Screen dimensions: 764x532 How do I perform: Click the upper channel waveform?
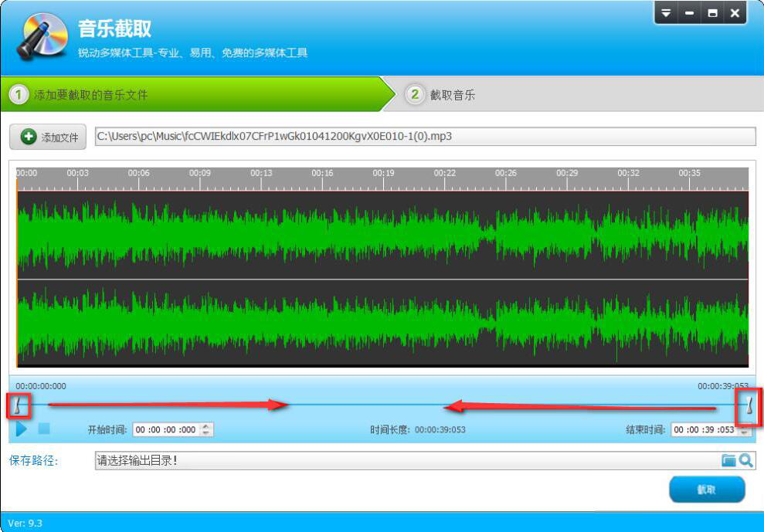coord(382,235)
